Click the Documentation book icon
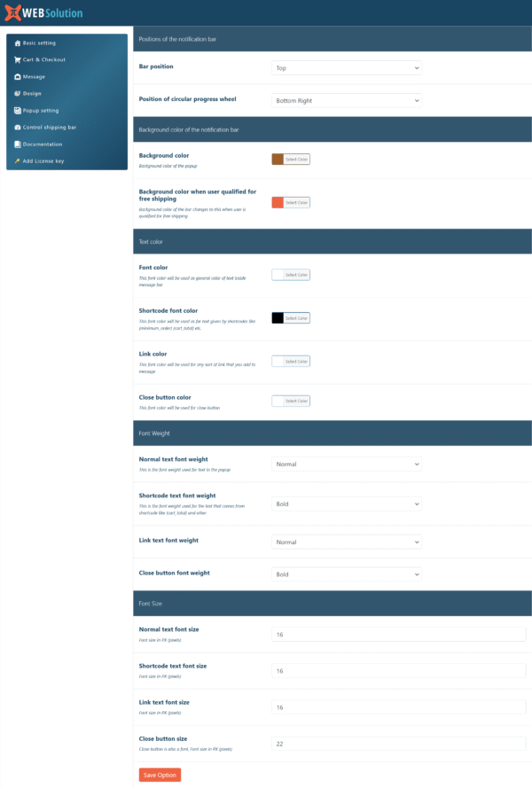532x788 pixels. [17, 144]
